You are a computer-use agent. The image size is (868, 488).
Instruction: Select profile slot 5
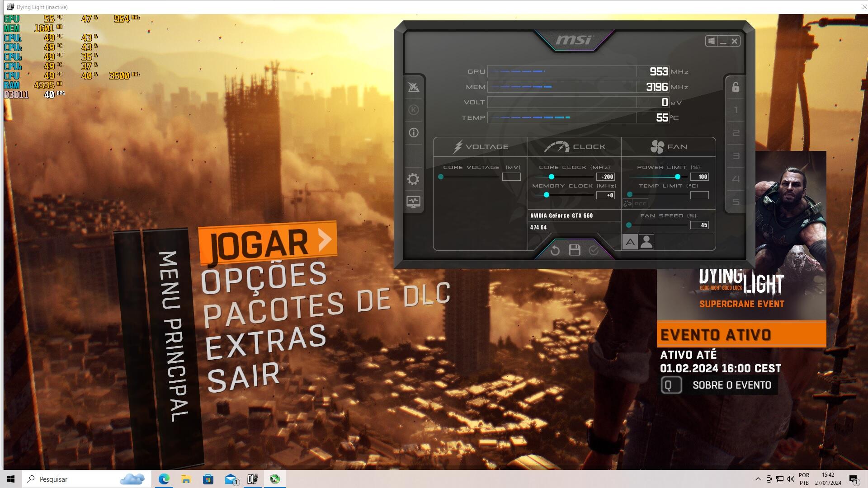click(x=736, y=202)
